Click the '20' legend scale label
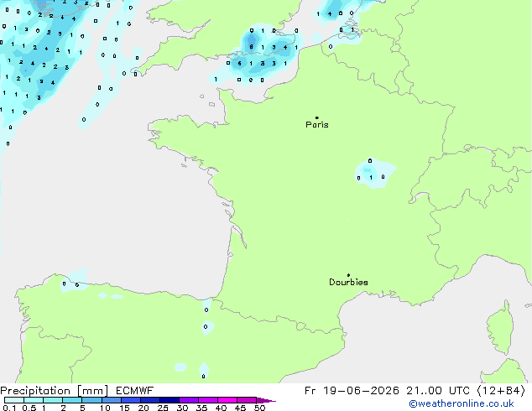 [x=143, y=408]
